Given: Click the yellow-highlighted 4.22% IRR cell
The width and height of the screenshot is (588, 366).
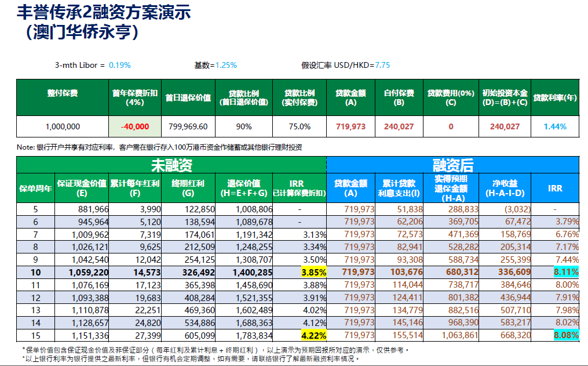Looking at the screenshot, I should tap(314, 335).
